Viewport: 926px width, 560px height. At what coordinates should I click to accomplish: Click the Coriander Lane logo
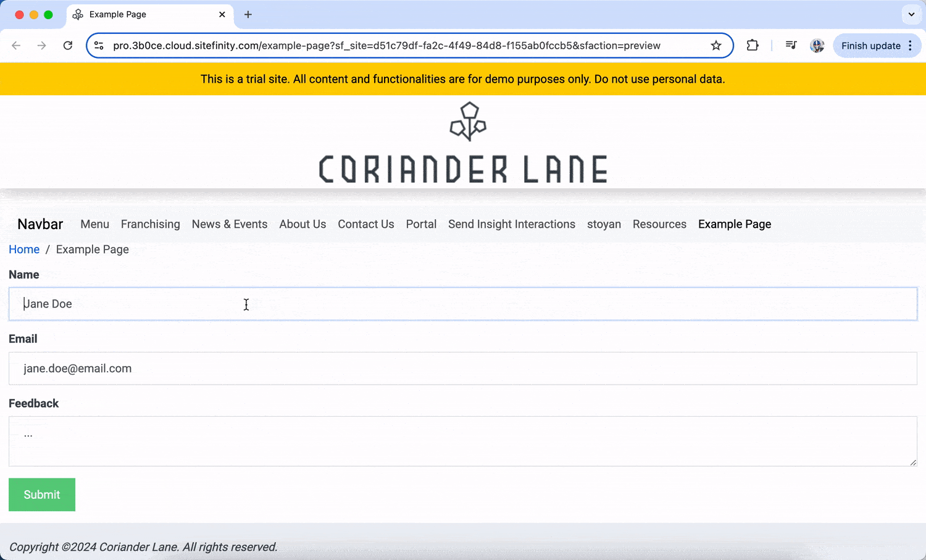463,144
